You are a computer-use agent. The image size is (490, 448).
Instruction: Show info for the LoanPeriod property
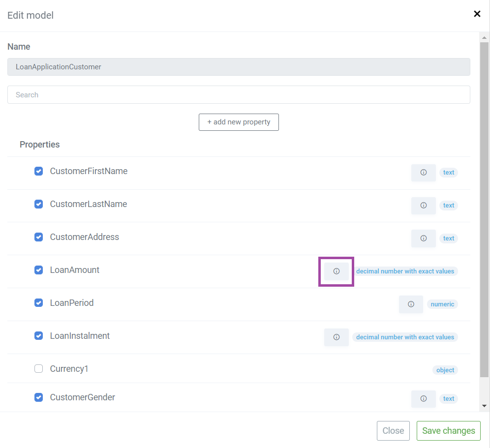(x=411, y=304)
